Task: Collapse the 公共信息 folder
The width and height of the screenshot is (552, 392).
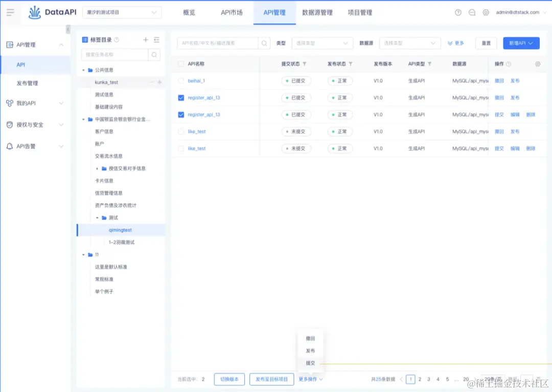Action: coord(83,70)
